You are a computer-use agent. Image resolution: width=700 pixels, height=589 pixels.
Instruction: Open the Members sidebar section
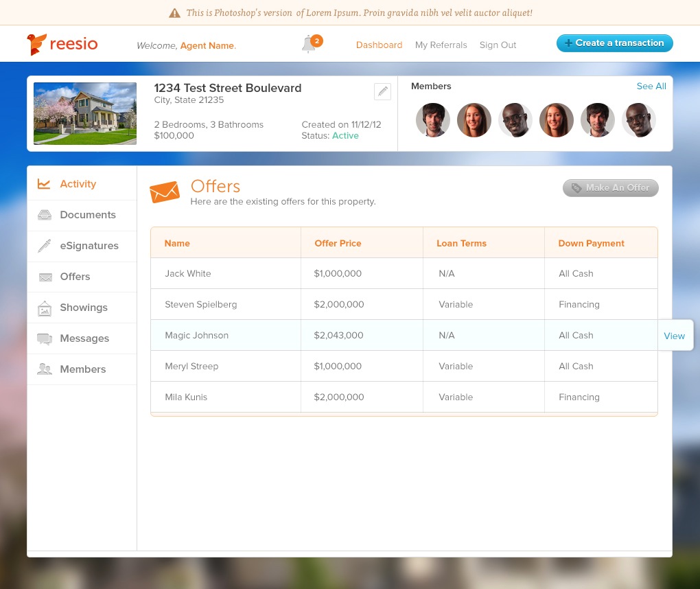pyautogui.click(x=82, y=369)
